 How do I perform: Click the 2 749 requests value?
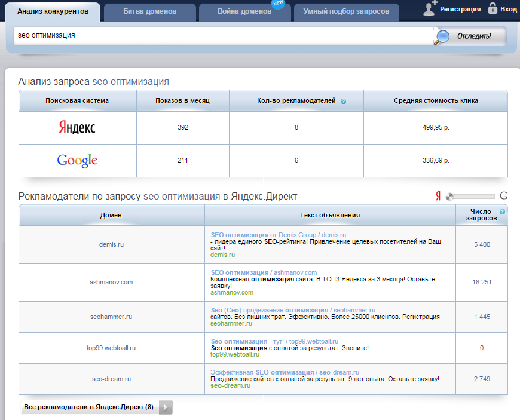(482, 379)
